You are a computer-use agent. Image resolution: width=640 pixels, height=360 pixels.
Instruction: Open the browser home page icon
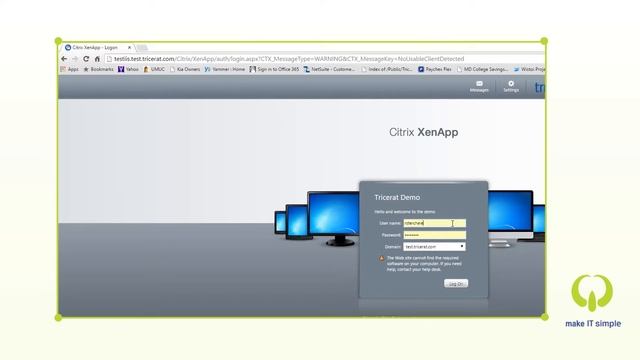(97, 59)
